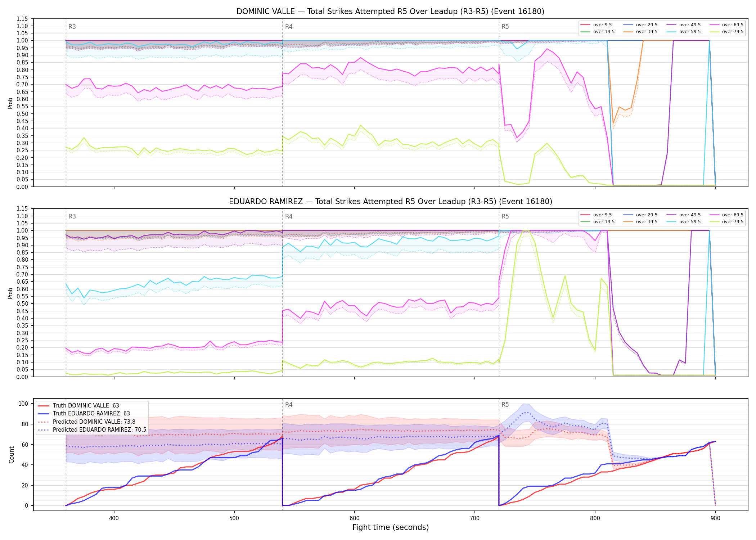Click the R5 marker in Eduardo Ramirez chart
756x540 pixels.
505,216
